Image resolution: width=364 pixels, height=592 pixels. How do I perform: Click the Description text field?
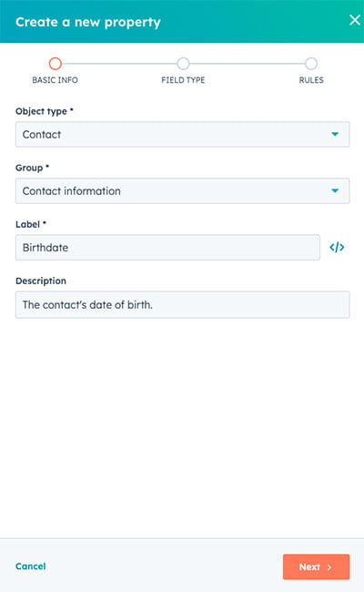[183, 304]
